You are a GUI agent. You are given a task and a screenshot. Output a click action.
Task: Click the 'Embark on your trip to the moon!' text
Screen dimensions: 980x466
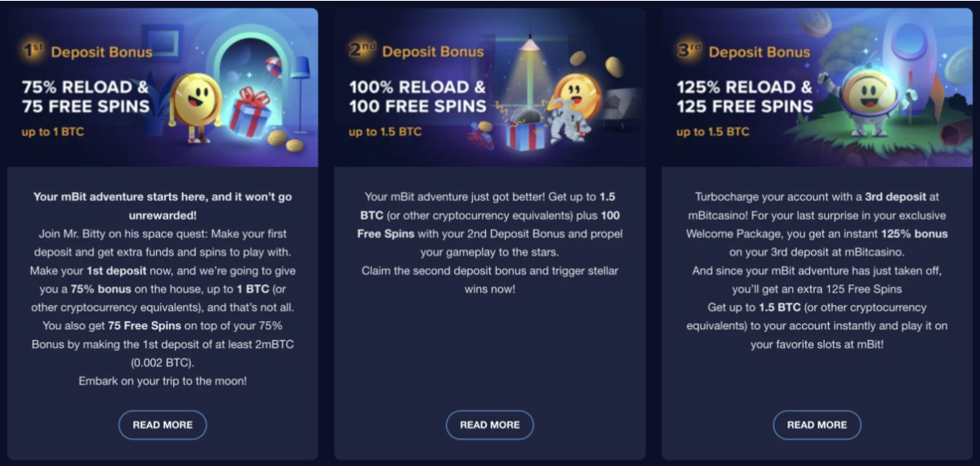point(163,381)
